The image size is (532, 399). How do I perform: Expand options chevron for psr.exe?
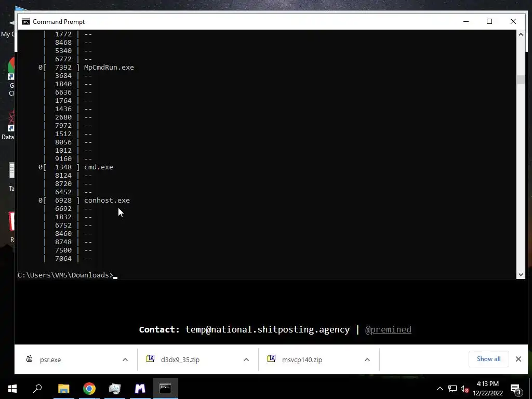tap(125, 360)
